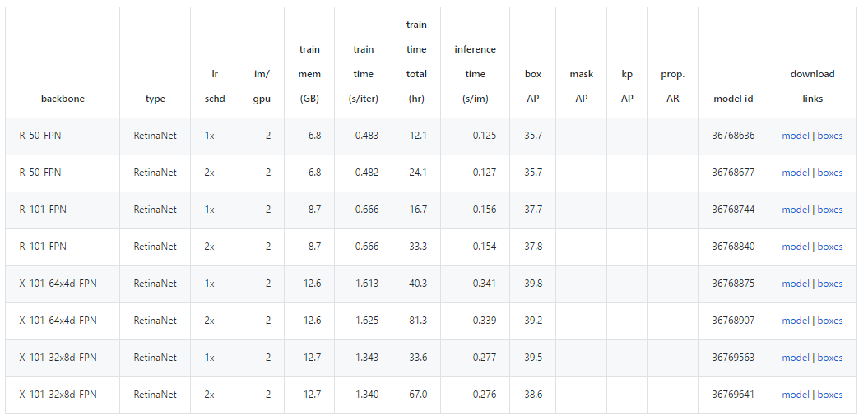Image resolution: width=868 pixels, height=420 pixels.
Task: Open boxes link for id 36768840
Action: [829, 247]
